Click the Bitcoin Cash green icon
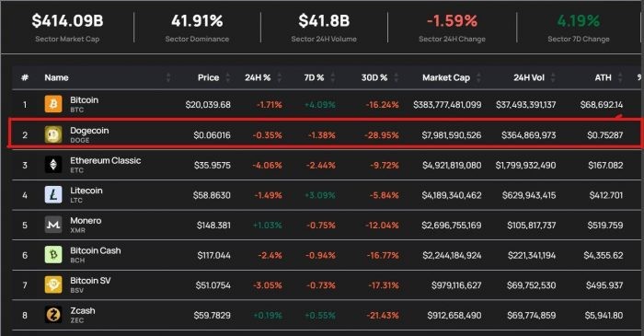Screen dimensions: 644x336 click(53, 255)
